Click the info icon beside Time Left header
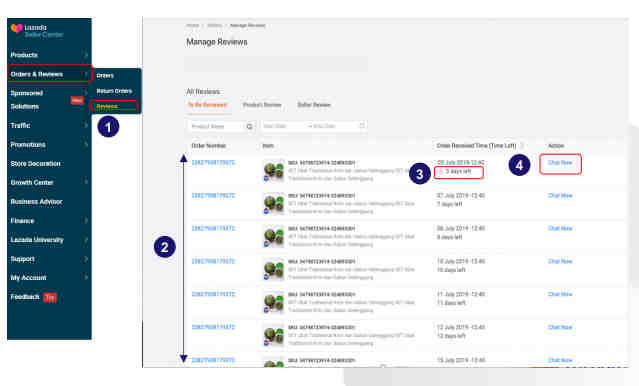This screenshot has height=386, width=639. 522,146
